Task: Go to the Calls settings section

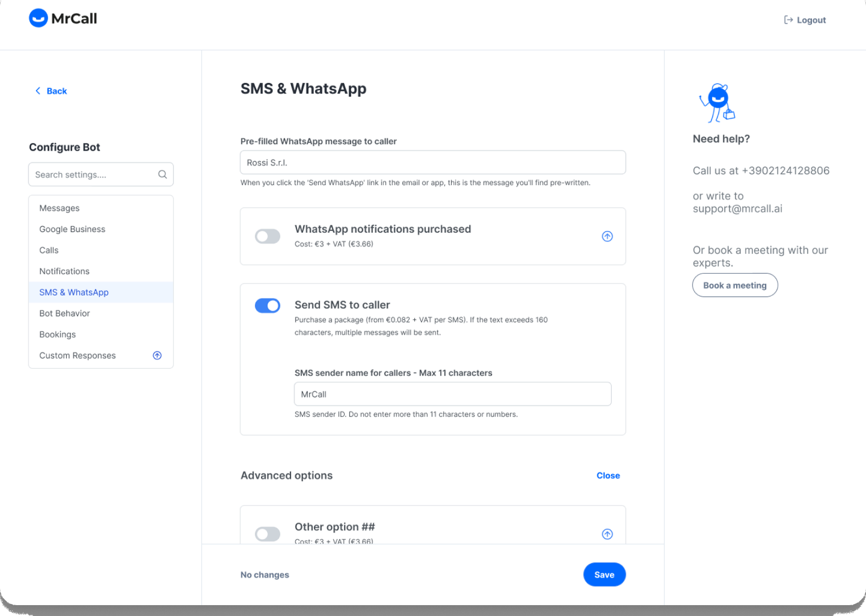Action: click(x=101, y=250)
